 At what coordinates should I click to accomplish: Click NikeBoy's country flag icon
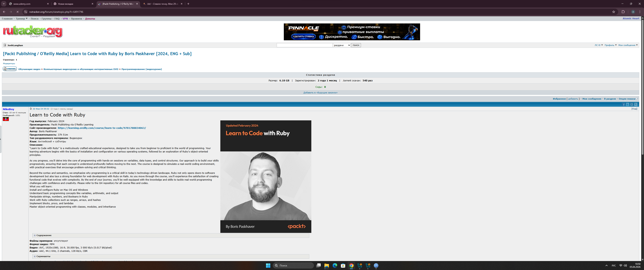coord(6,119)
